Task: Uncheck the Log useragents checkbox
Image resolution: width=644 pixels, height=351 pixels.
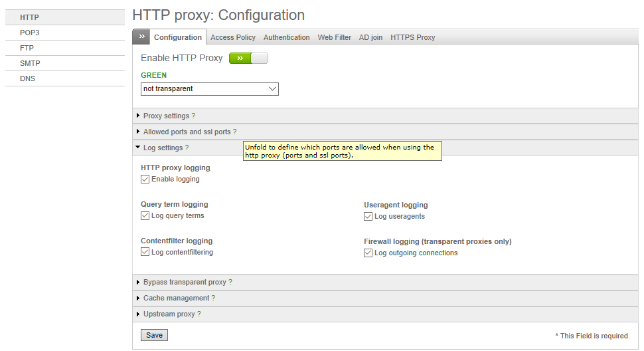Action: pos(368,217)
